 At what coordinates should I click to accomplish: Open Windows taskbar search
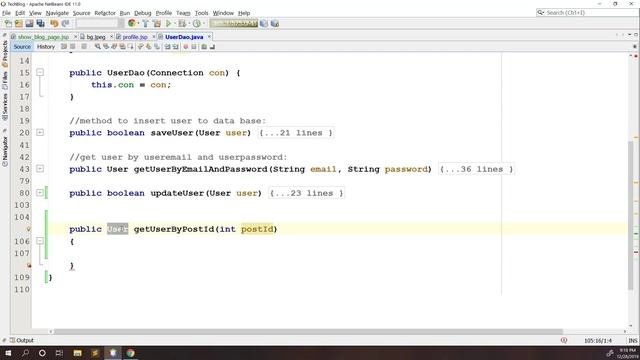(25, 353)
